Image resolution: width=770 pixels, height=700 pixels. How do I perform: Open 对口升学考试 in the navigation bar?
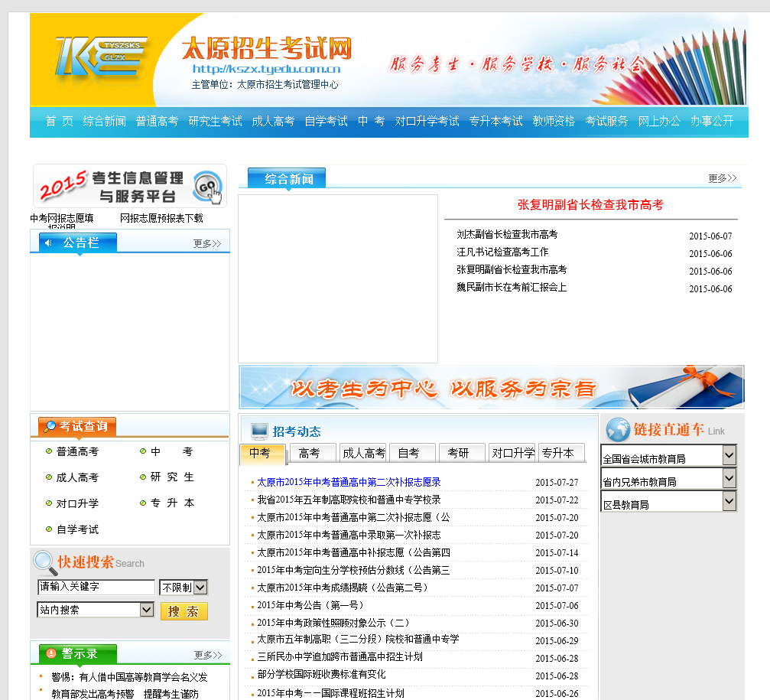tap(427, 122)
